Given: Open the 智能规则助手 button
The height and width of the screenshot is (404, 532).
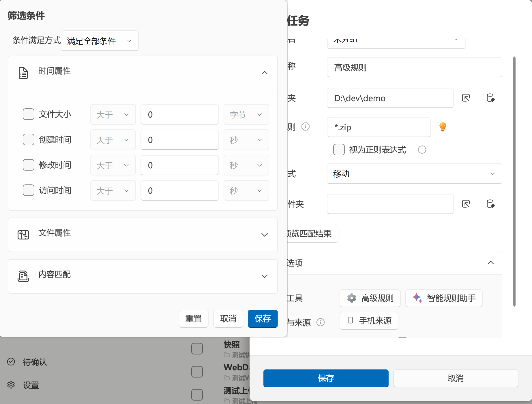Looking at the screenshot, I should pyautogui.click(x=444, y=298).
